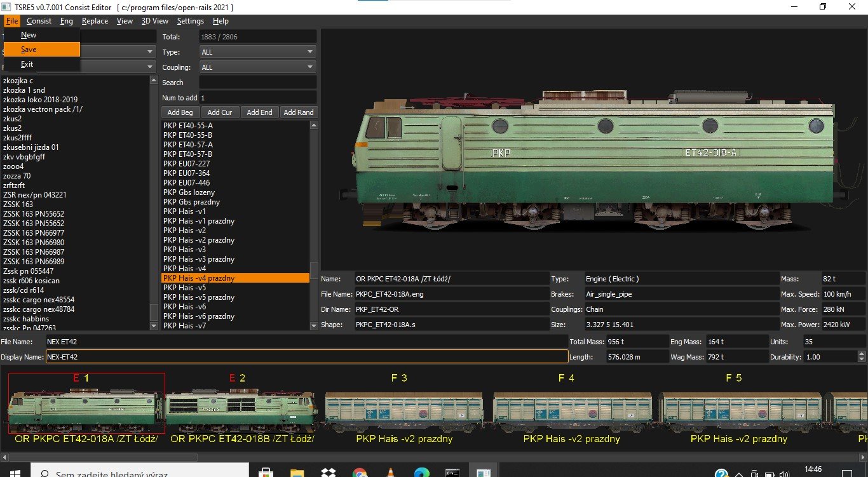868x477 pixels.
Task: Click the Add Rand button
Action: coord(299,112)
